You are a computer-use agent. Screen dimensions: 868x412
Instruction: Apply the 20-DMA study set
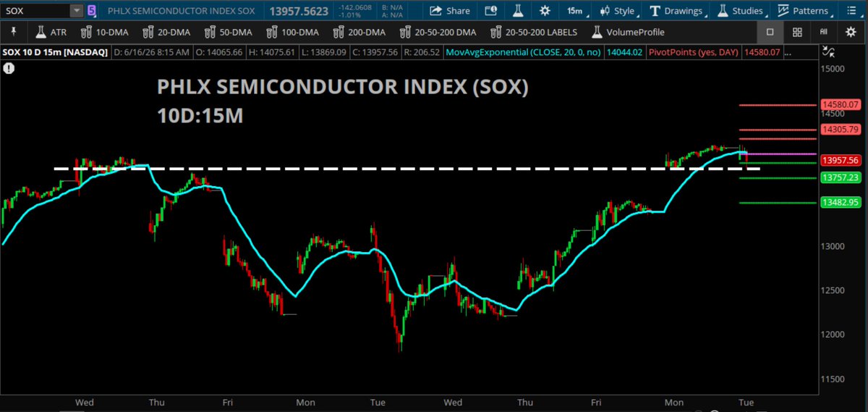pyautogui.click(x=169, y=32)
